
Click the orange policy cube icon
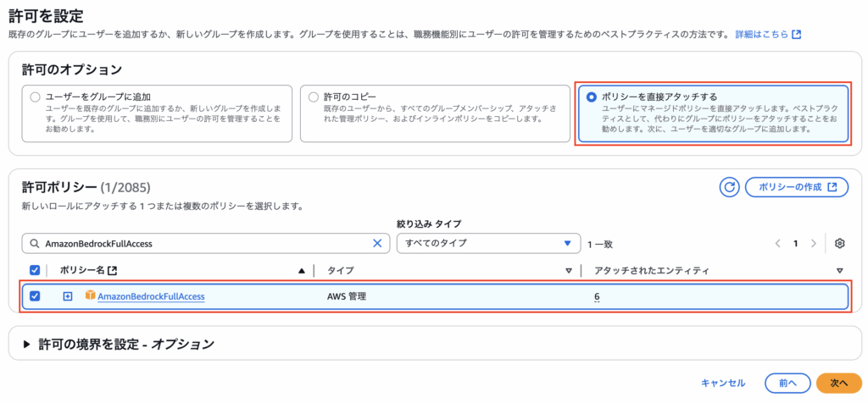pyautogui.click(x=90, y=295)
